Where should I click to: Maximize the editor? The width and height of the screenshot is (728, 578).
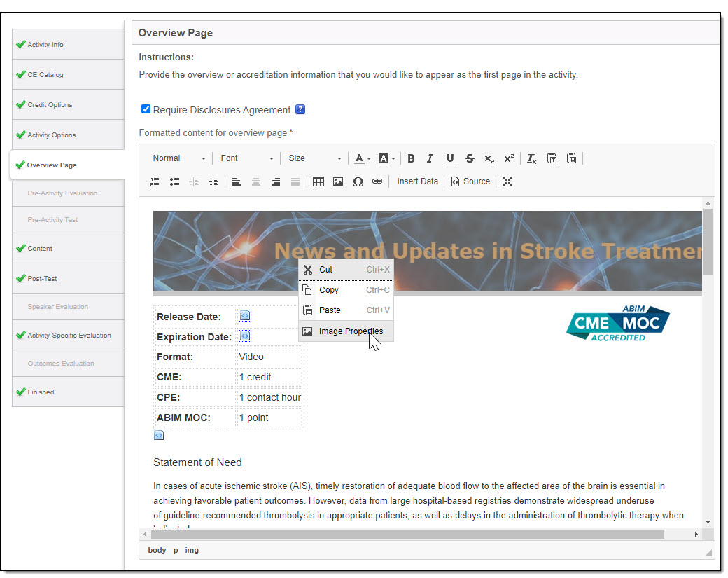coord(507,181)
